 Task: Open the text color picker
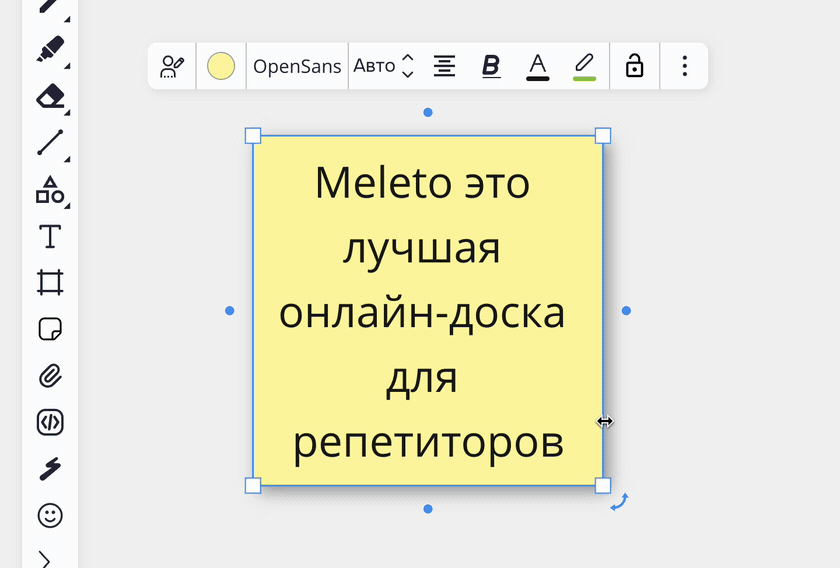[538, 67]
